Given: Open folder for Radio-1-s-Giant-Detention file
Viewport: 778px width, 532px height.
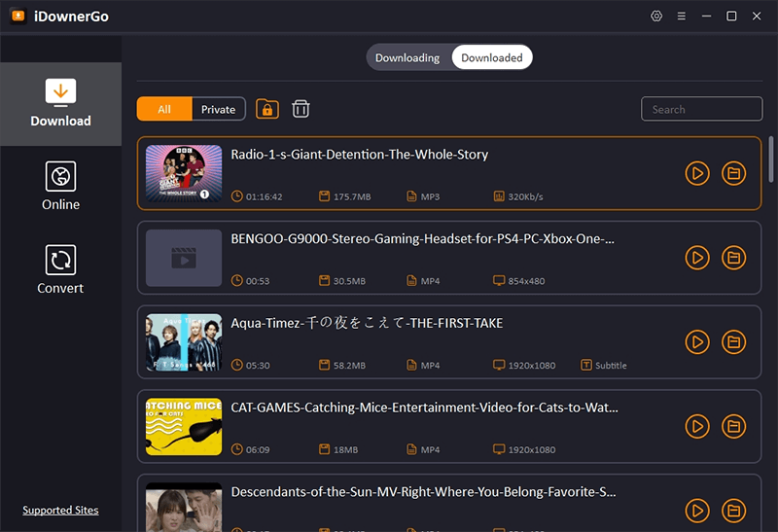Looking at the screenshot, I should 733,173.
